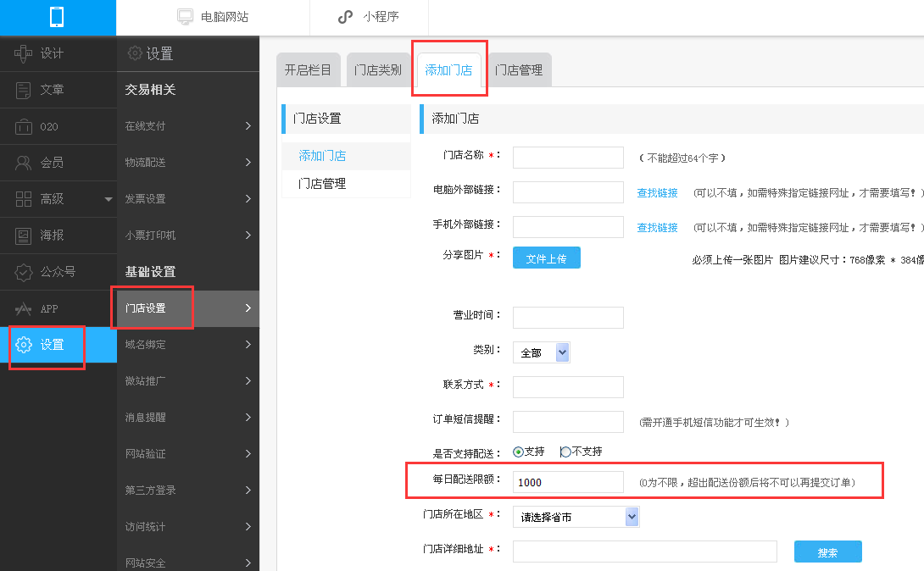The height and width of the screenshot is (571, 924).
Task: Expand the 高级 menu arrow
Action: click(109, 200)
